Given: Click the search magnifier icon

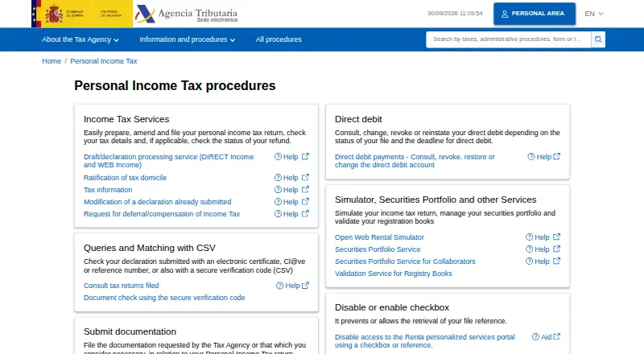Looking at the screenshot, I should (x=598, y=39).
